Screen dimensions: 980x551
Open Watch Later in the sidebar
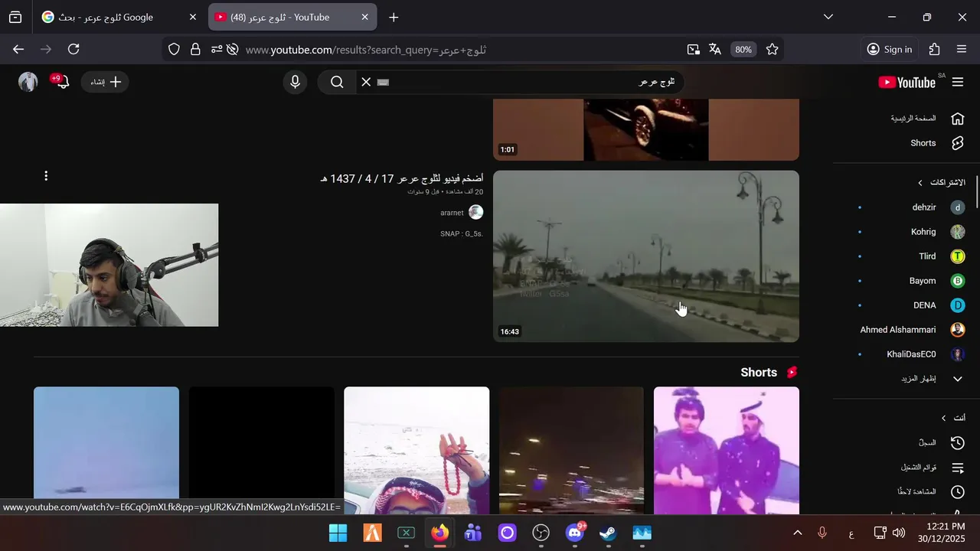click(x=929, y=491)
